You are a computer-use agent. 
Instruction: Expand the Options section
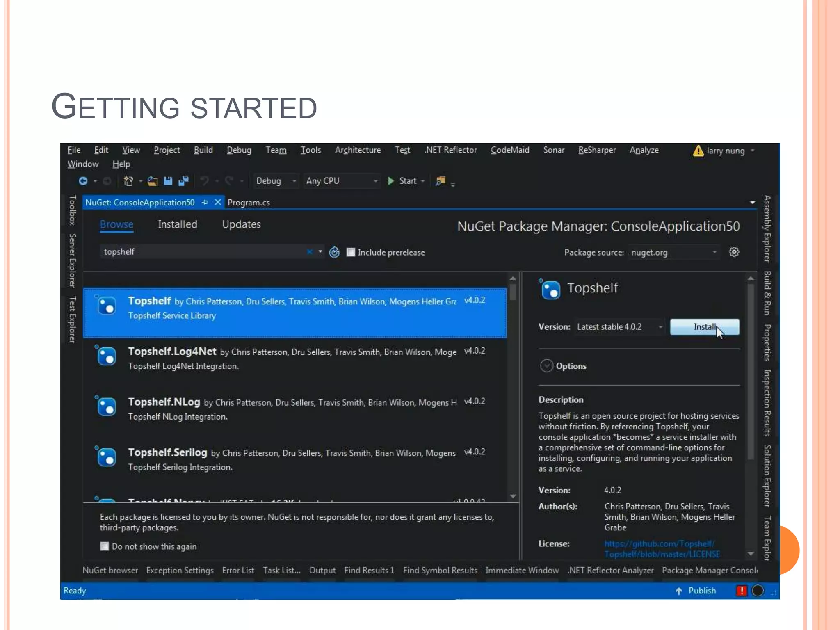click(546, 366)
